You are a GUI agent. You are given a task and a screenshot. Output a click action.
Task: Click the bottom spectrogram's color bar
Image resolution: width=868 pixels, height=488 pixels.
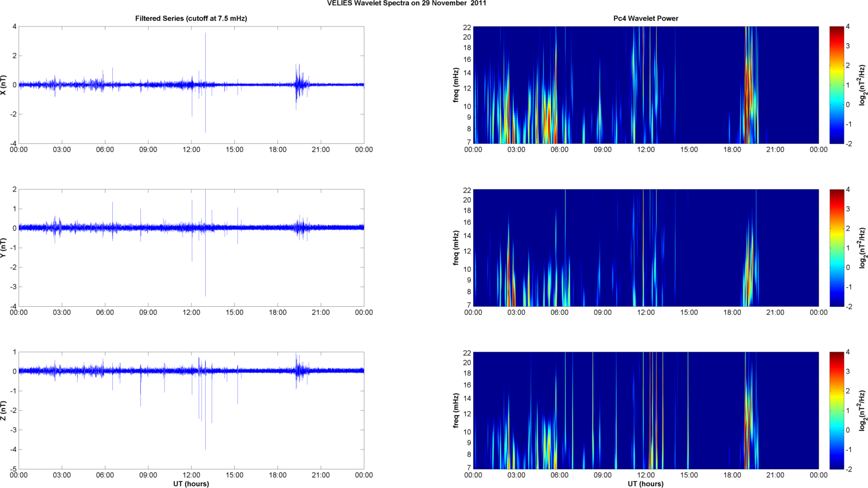click(836, 411)
